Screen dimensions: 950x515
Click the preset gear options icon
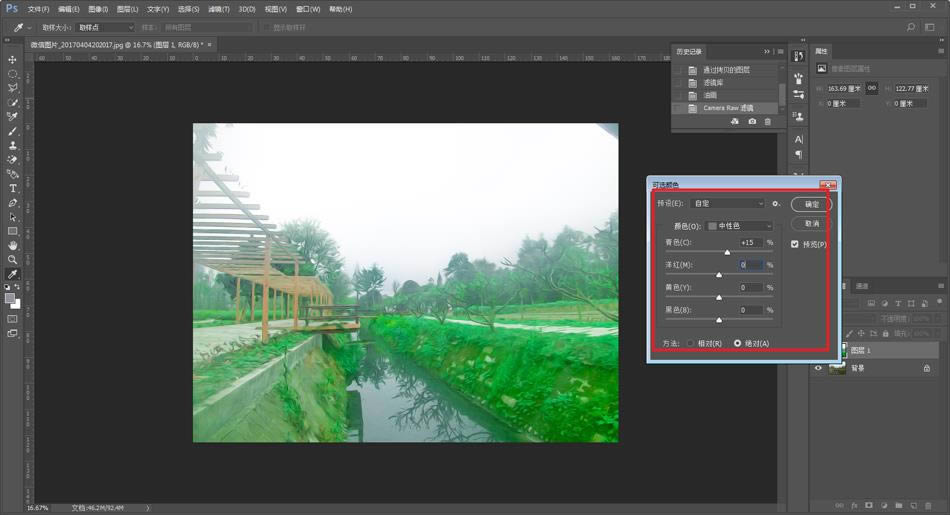pos(775,203)
